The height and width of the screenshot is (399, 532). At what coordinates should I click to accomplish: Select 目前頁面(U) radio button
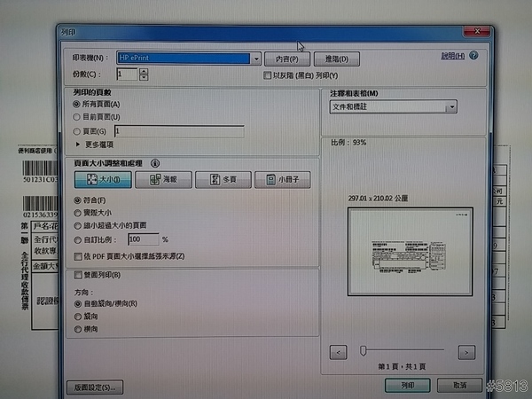[76, 117]
